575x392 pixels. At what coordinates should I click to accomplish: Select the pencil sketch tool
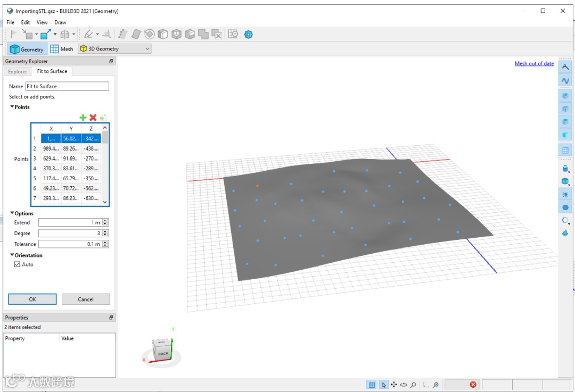[88, 35]
